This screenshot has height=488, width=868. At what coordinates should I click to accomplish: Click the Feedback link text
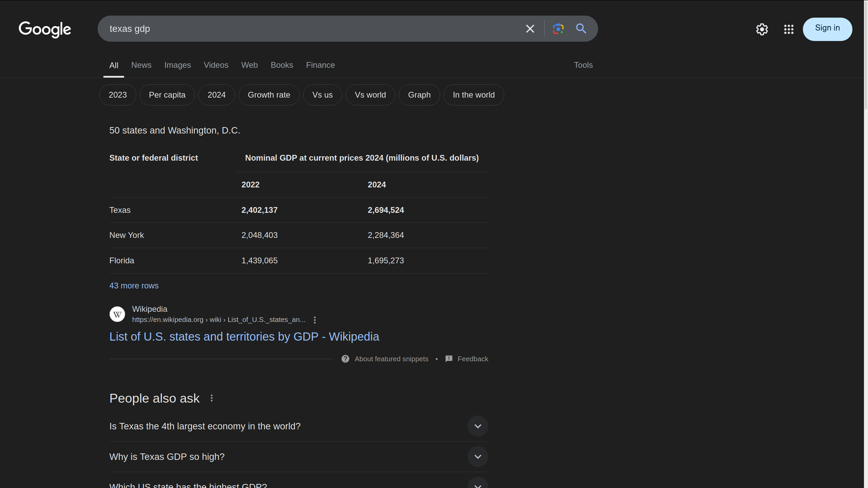coord(473,359)
